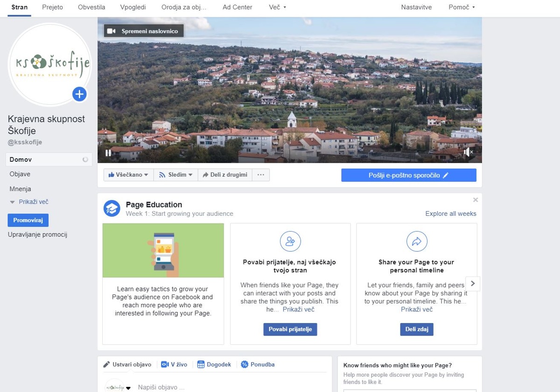Create a Dogodek event
The width and height of the screenshot is (560, 392).
(x=214, y=364)
